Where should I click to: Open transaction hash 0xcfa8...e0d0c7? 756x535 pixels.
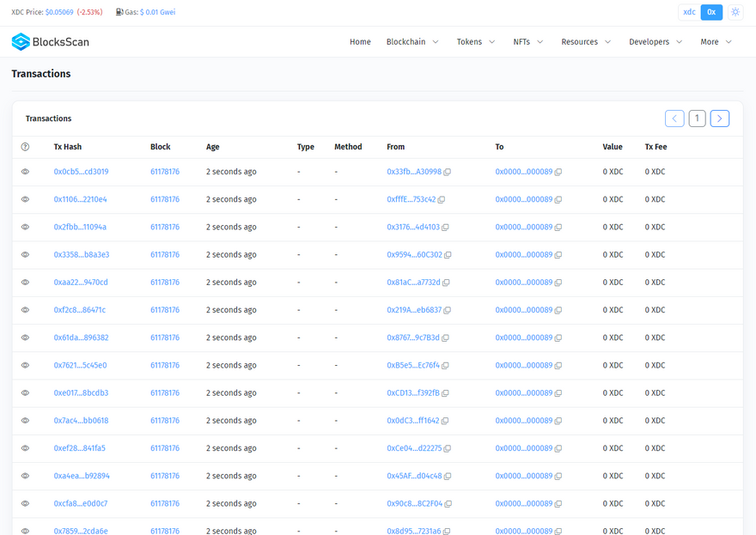pos(81,503)
